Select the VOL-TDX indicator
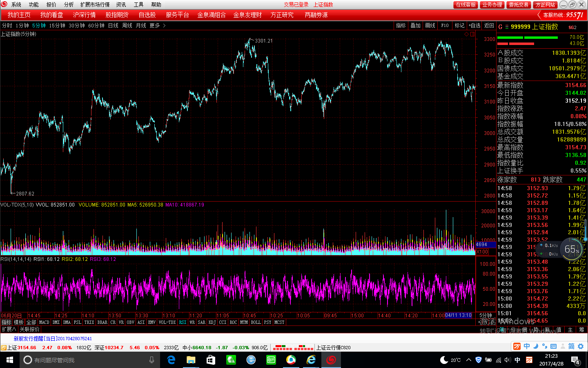The height and width of the screenshot is (368, 588). point(167,323)
